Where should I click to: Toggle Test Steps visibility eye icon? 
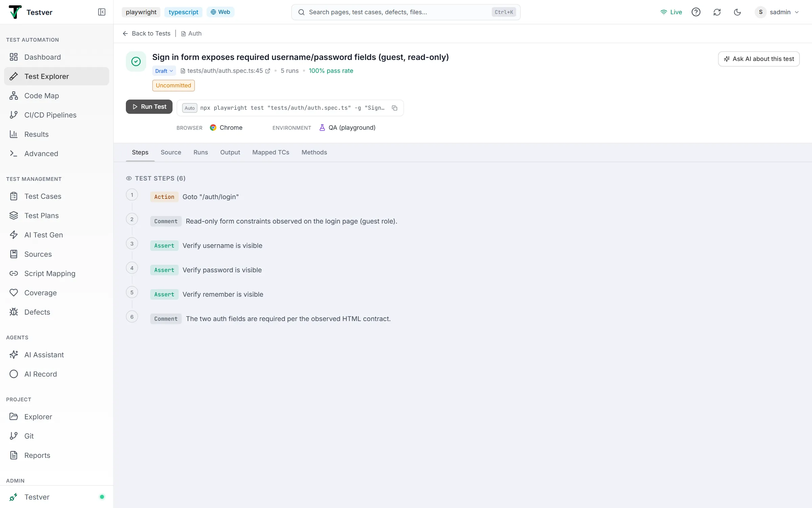pos(129,178)
